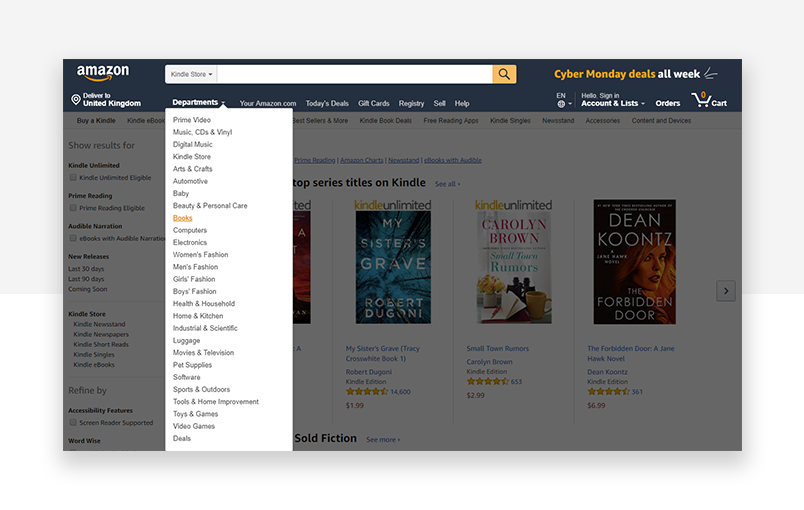The height and width of the screenshot is (510, 804).
Task: Select Girls' Fashion department
Action: tap(194, 279)
